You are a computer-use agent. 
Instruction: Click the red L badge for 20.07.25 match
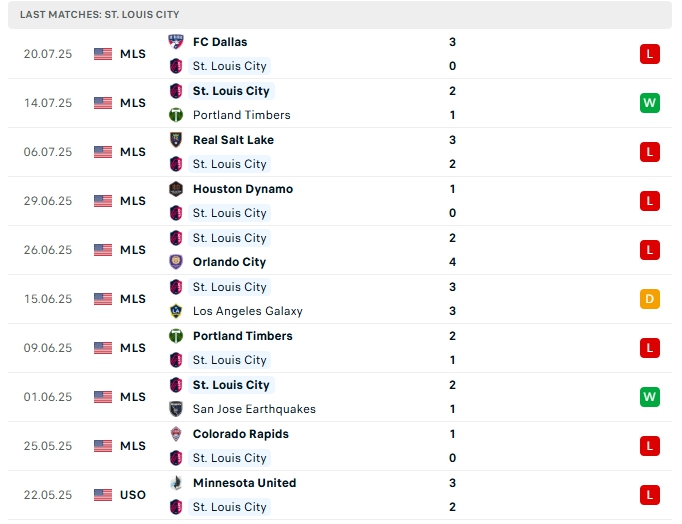650,54
